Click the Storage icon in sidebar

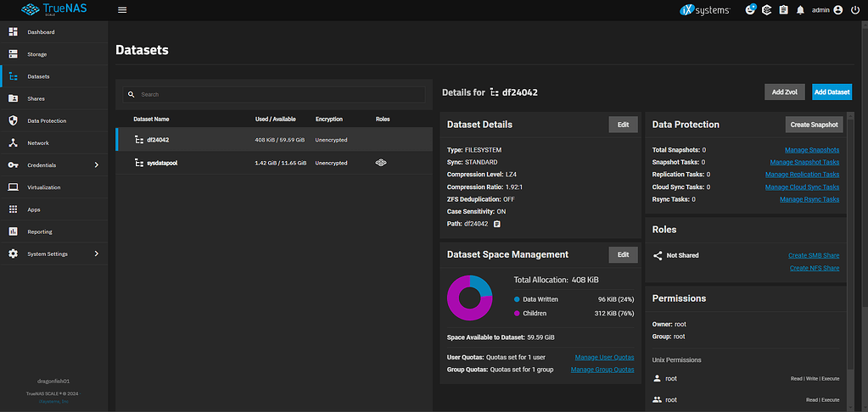(x=14, y=54)
